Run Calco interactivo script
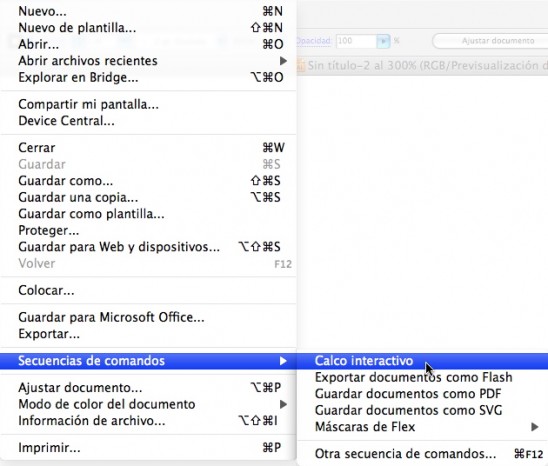This screenshot has height=466, width=548. [x=422, y=361]
